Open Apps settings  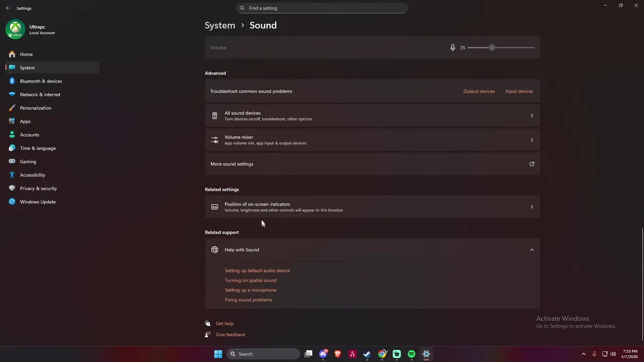52,121
